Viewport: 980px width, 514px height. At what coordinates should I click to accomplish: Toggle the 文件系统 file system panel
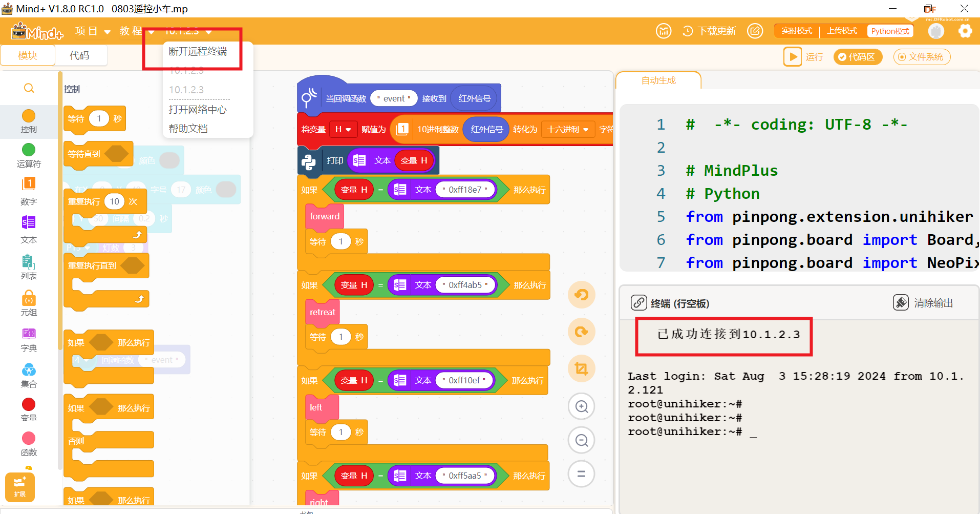coord(922,57)
